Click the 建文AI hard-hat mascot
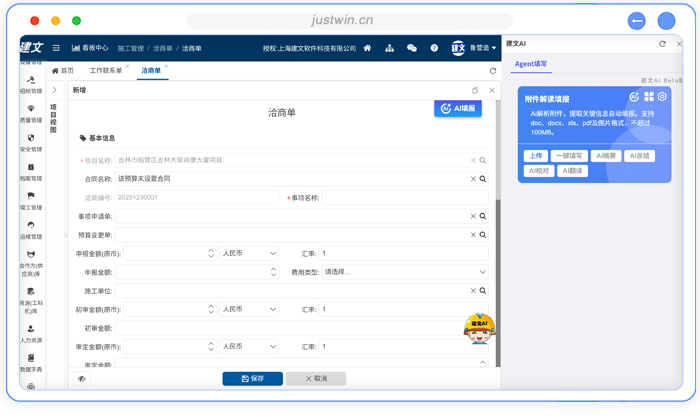This screenshot has width=700, height=418. tap(479, 324)
